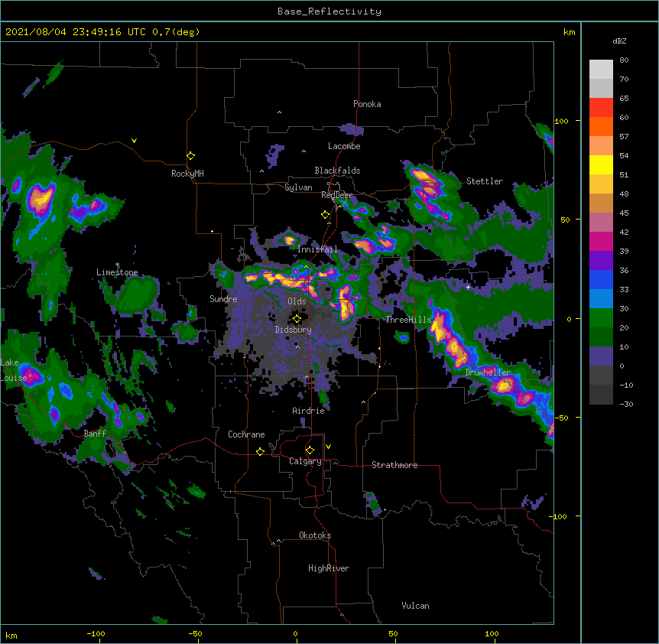Select the Olds label
This screenshot has height=644, width=659.
(x=297, y=301)
